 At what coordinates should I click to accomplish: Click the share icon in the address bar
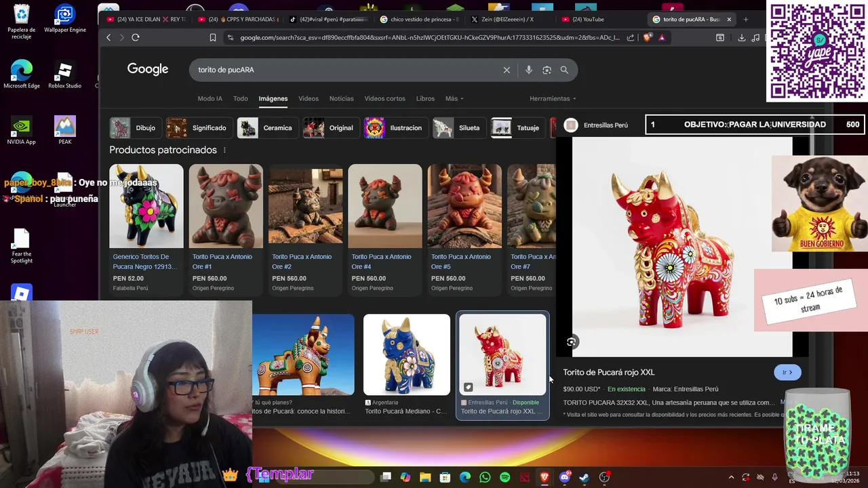631,37
